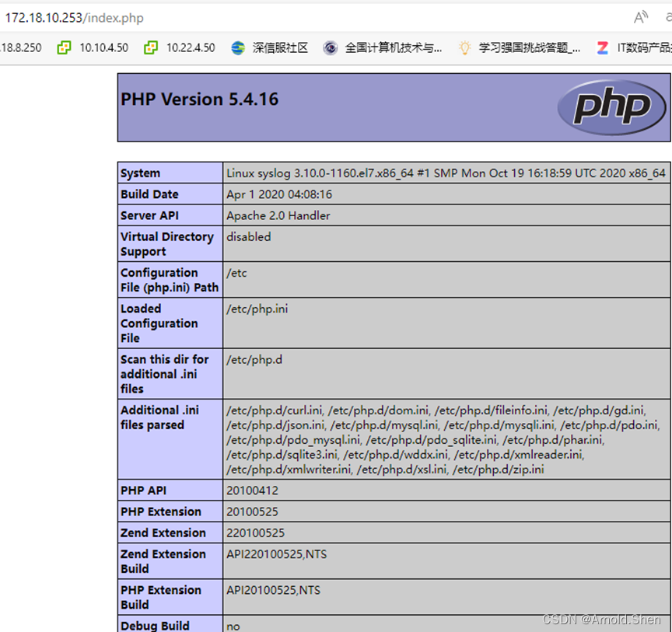Click the Scan this dir label
This screenshot has height=632, width=672.
165,374
